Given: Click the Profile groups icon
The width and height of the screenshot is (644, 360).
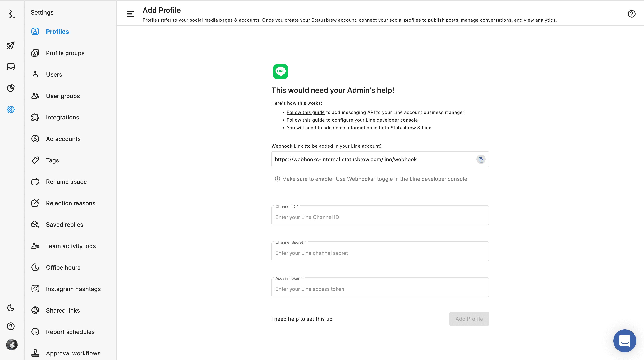Looking at the screenshot, I should [35, 53].
